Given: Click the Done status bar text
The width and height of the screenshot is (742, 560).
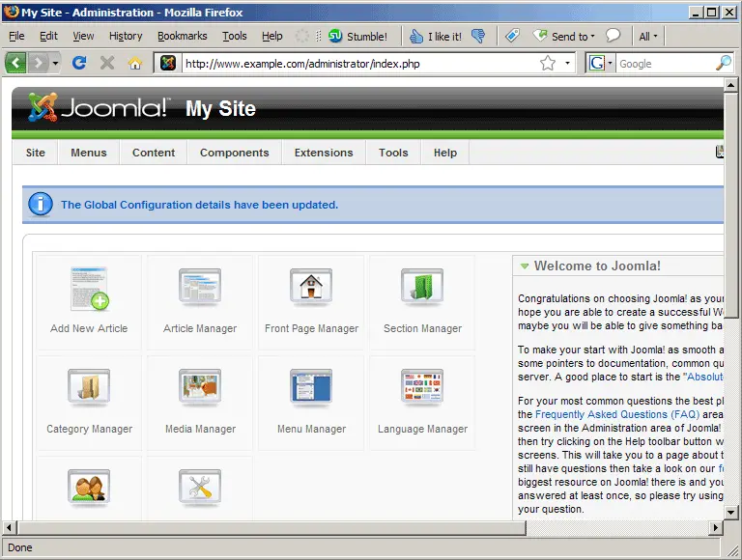Looking at the screenshot, I should click(20, 547).
